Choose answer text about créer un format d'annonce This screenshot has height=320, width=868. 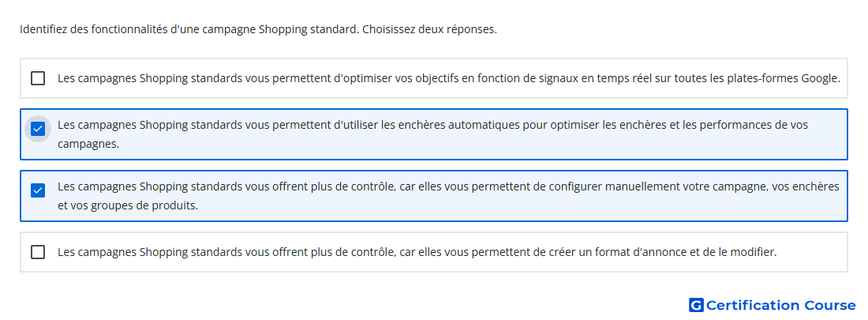tap(417, 252)
